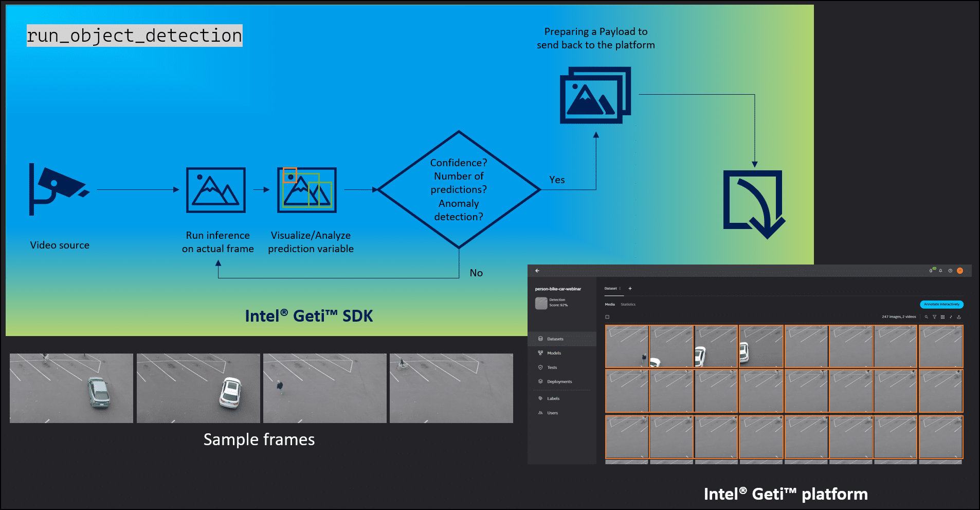Click the stacked images payload icon
Screen dimensions: 980x510
[595, 95]
